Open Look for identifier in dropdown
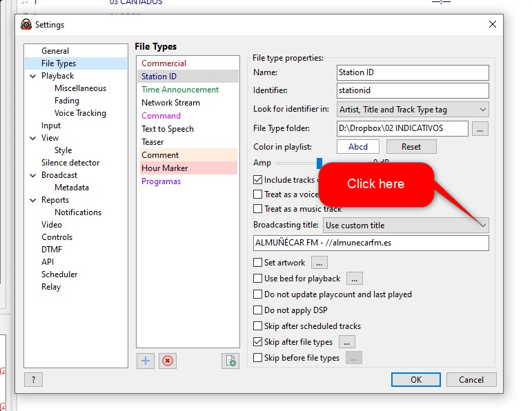Screen dimensions: 532x411 pyautogui.click(x=413, y=109)
